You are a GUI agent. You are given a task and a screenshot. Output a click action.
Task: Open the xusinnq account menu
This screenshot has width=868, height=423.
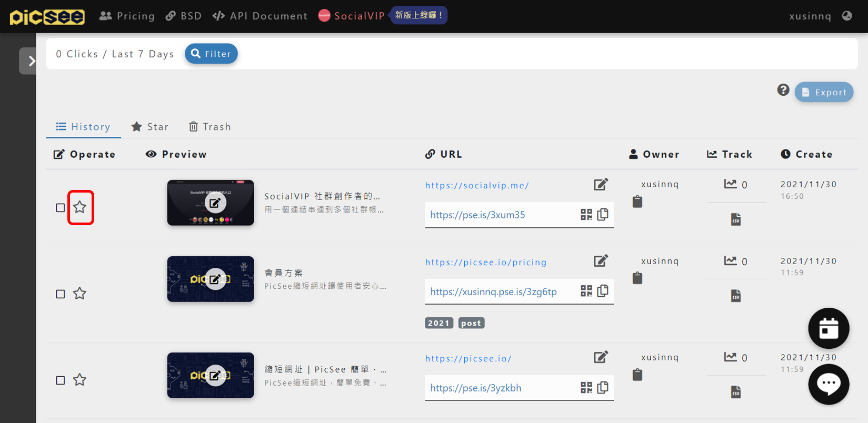(x=810, y=16)
